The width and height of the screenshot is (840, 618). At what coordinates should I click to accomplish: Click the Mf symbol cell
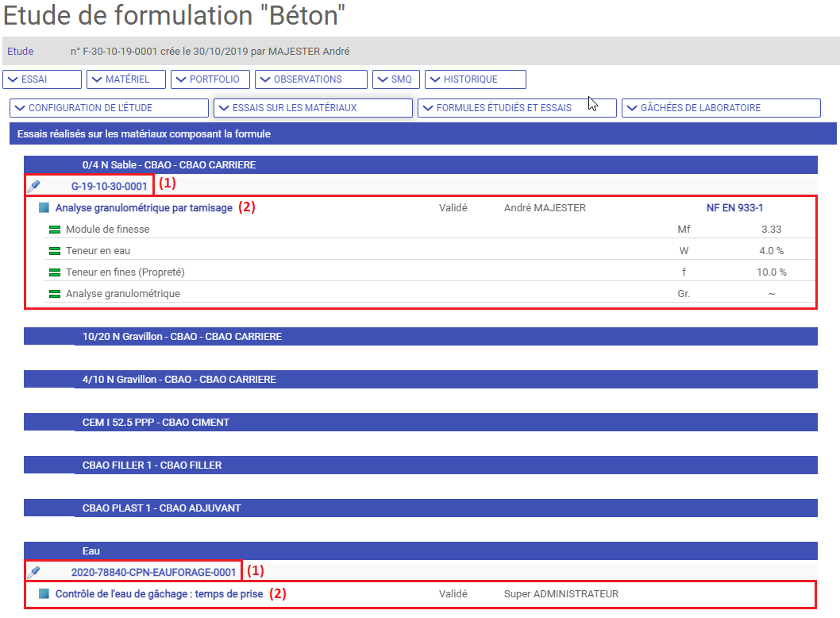(684, 229)
